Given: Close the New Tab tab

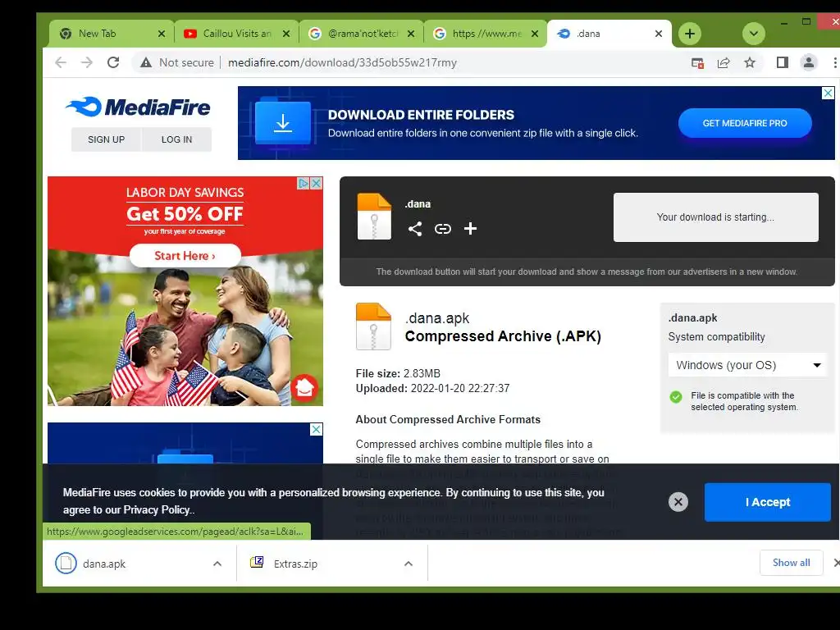Looking at the screenshot, I should (x=162, y=34).
